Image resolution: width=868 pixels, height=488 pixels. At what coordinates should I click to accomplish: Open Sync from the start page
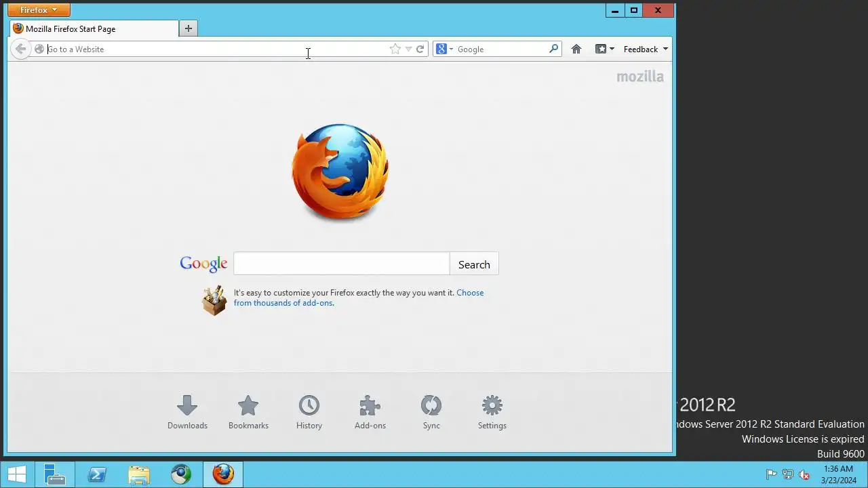431,412
